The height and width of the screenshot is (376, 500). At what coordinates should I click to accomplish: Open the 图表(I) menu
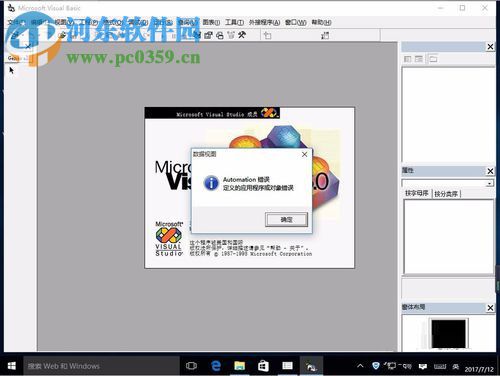coord(211,22)
